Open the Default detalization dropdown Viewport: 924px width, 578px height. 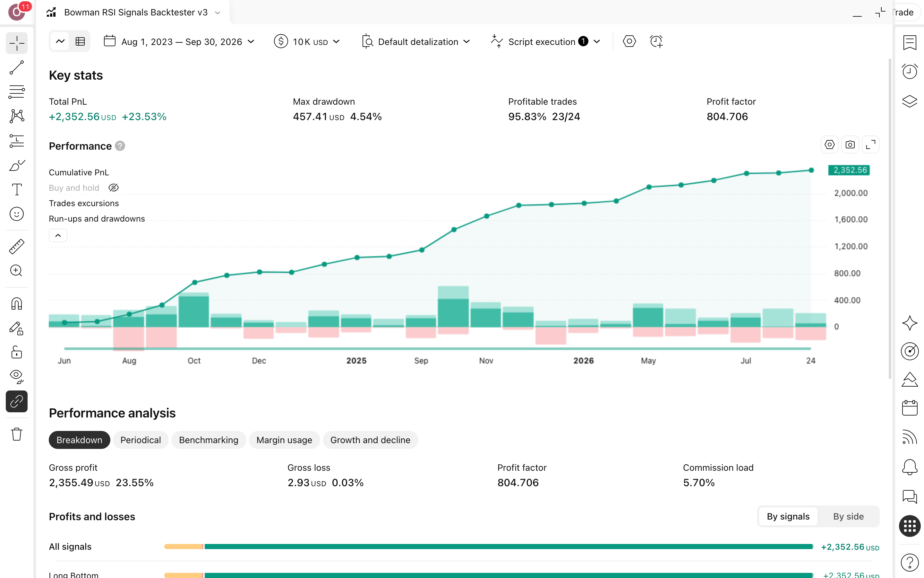[x=415, y=41]
